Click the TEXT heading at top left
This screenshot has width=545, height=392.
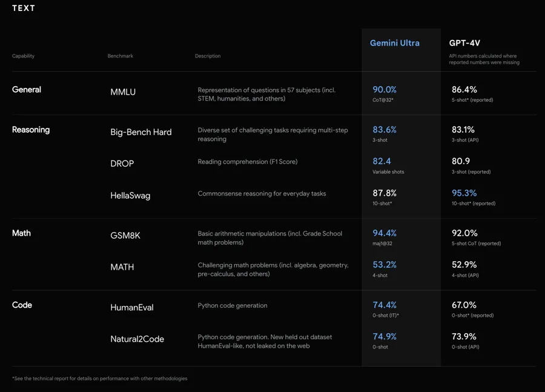23,8
